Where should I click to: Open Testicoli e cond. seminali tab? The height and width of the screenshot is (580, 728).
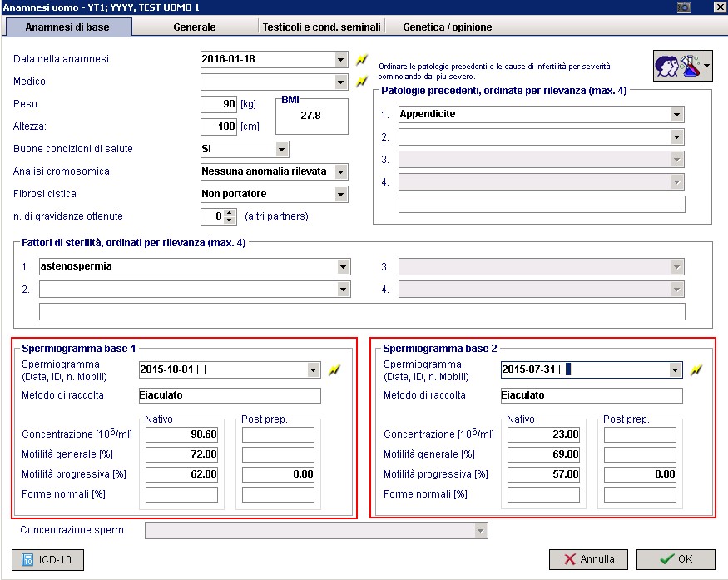(x=321, y=27)
